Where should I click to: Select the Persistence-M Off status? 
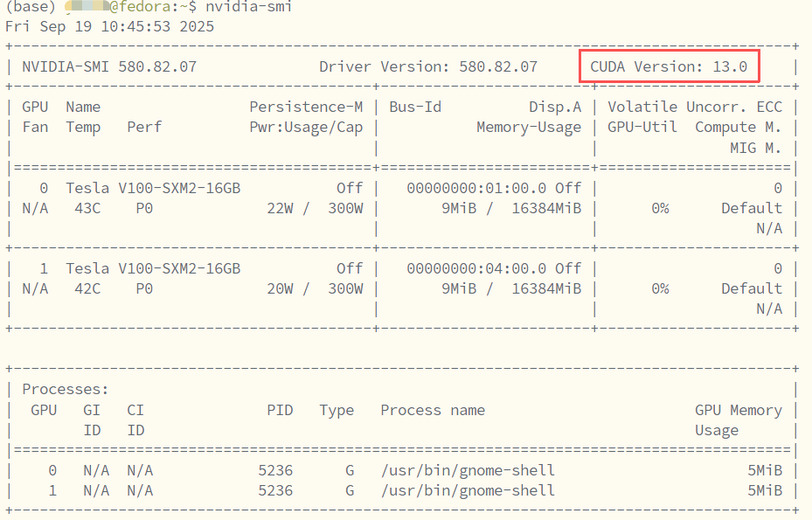tap(348, 187)
